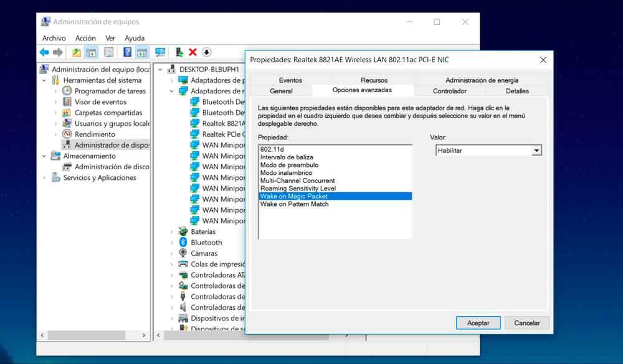Image resolution: width=623 pixels, height=364 pixels.
Task: Select the 802.11d property
Action: (x=335, y=149)
